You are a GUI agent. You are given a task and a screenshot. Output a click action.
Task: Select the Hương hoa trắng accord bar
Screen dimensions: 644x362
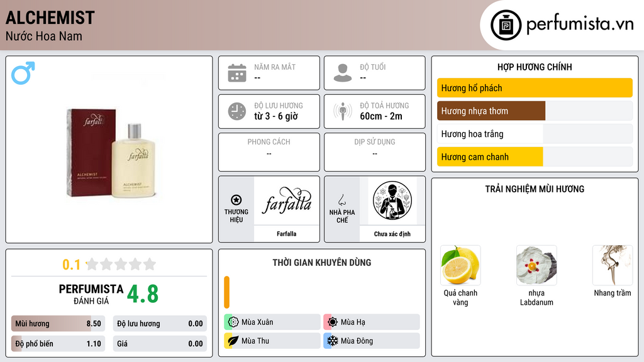535,134
